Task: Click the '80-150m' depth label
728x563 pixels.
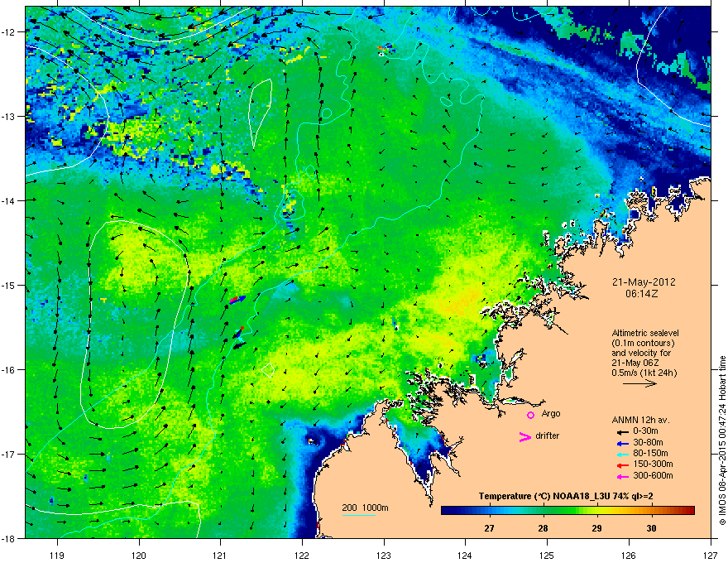Action: pos(650,454)
